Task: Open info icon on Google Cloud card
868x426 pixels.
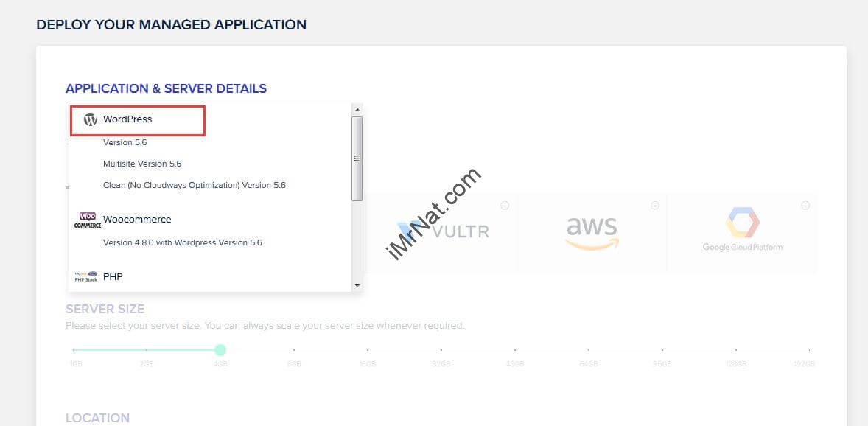Action: tap(805, 206)
